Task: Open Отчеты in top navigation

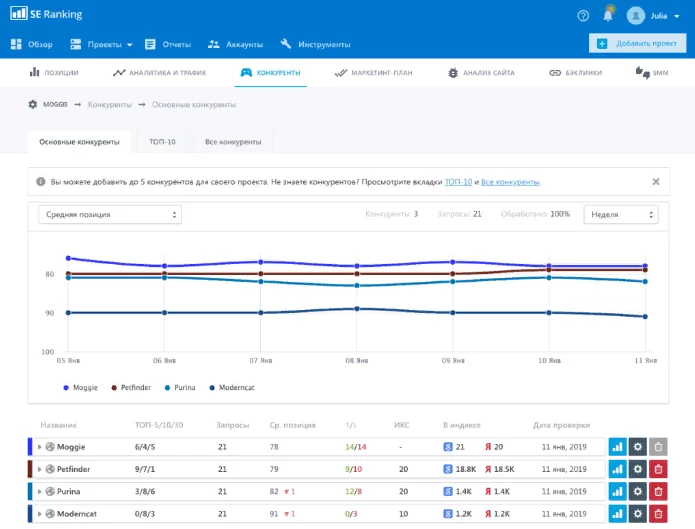Action: tap(168, 44)
